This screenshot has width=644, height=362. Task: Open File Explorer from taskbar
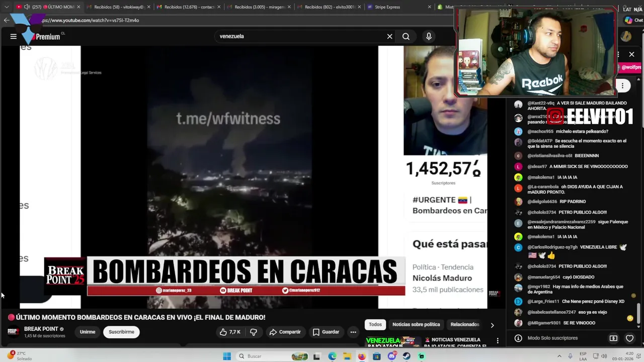click(347, 356)
